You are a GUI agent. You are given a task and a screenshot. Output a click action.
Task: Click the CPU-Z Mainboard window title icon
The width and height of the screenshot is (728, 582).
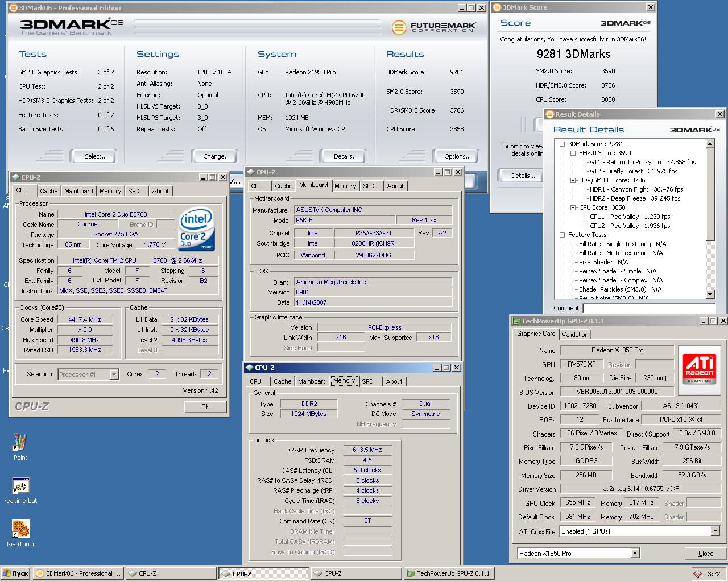click(x=251, y=172)
